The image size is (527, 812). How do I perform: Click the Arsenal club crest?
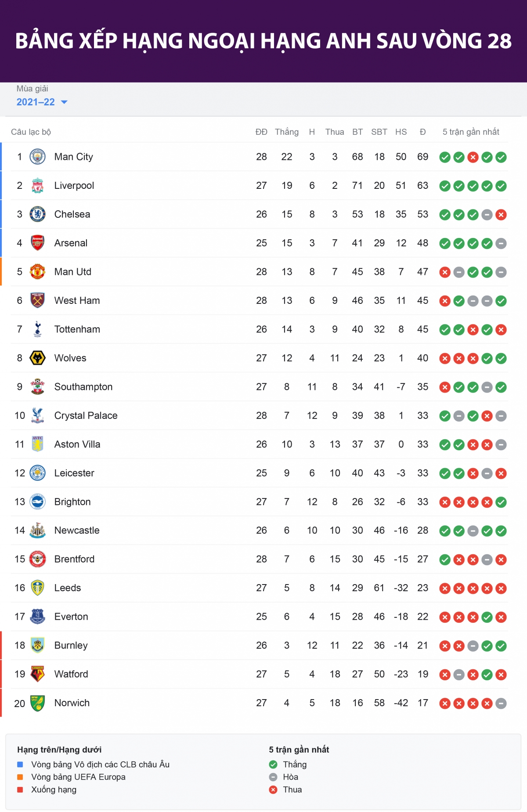click(x=37, y=243)
